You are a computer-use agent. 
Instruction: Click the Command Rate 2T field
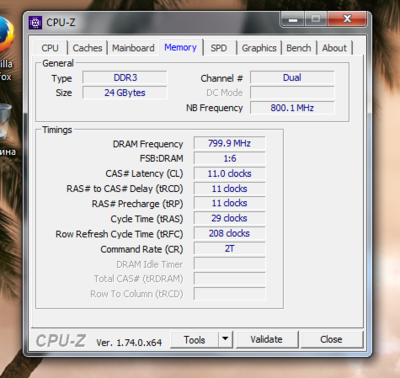pyautogui.click(x=229, y=249)
